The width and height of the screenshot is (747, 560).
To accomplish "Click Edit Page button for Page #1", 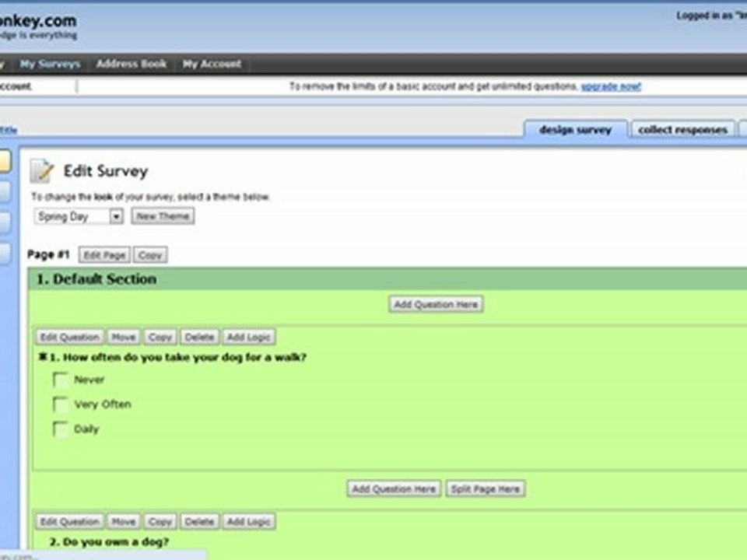I will [104, 255].
